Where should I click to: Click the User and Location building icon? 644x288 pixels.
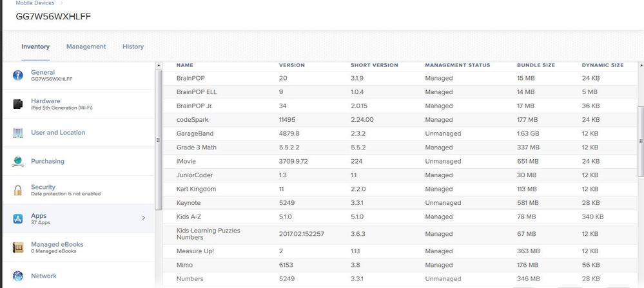pyautogui.click(x=17, y=133)
